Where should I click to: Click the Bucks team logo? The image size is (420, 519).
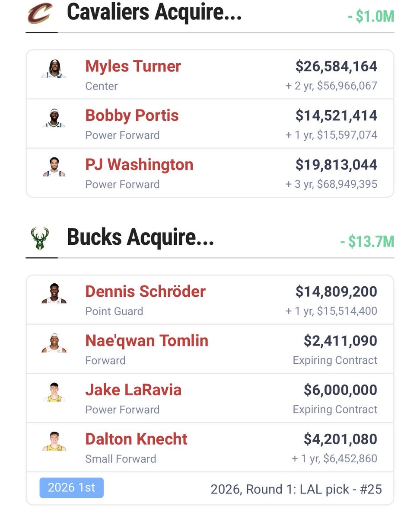pos(40,238)
